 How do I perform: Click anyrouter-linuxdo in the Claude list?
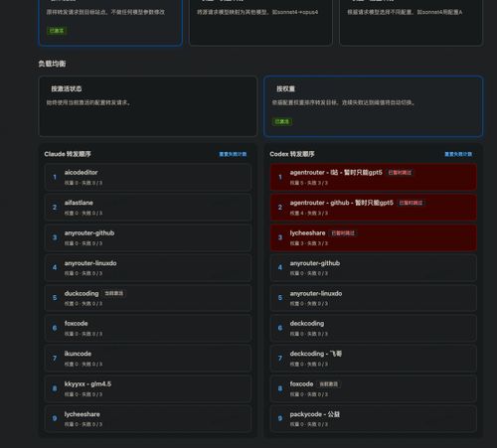click(148, 267)
